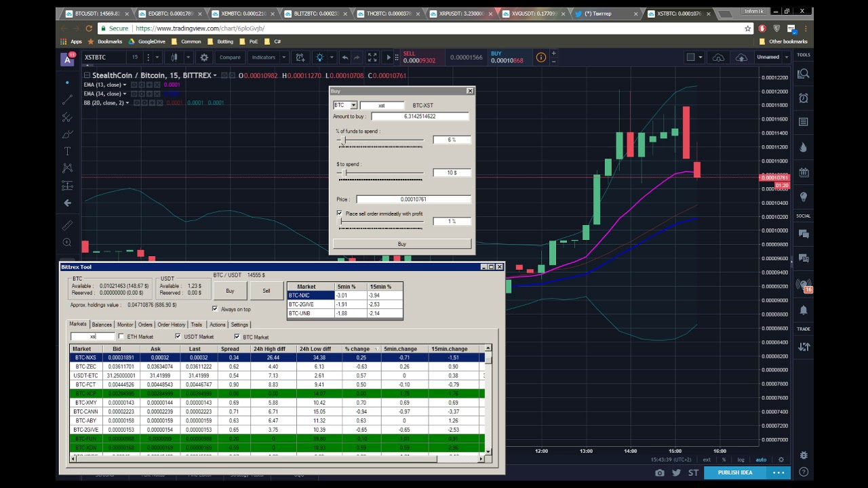Toggle ETH Market checkbox
The image size is (868, 488).
point(121,337)
